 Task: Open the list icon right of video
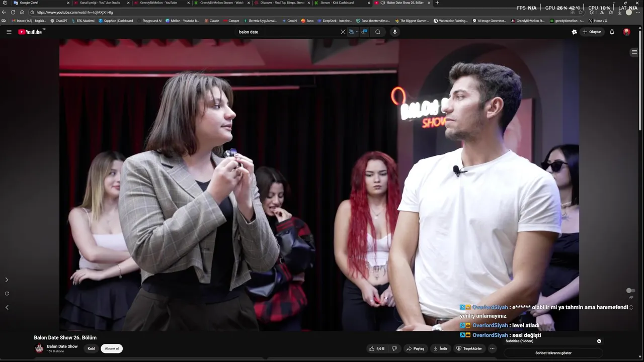pyautogui.click(x=634, y=52)
